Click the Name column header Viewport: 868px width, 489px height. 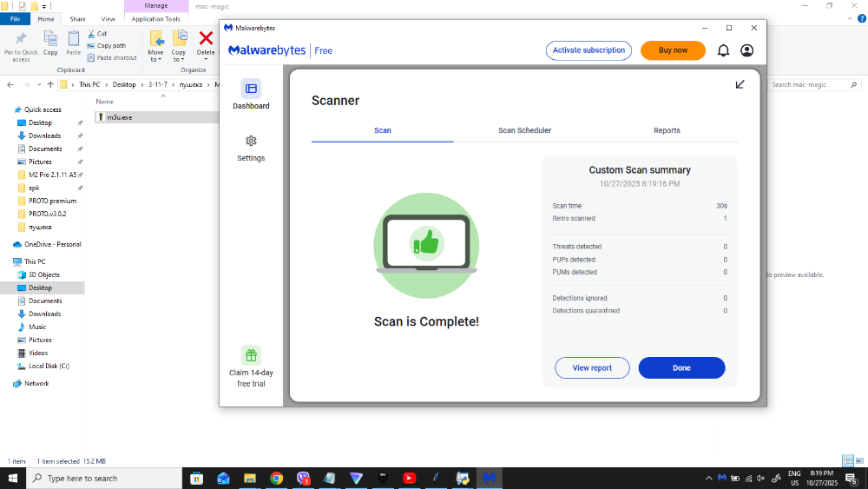[105, 102]
